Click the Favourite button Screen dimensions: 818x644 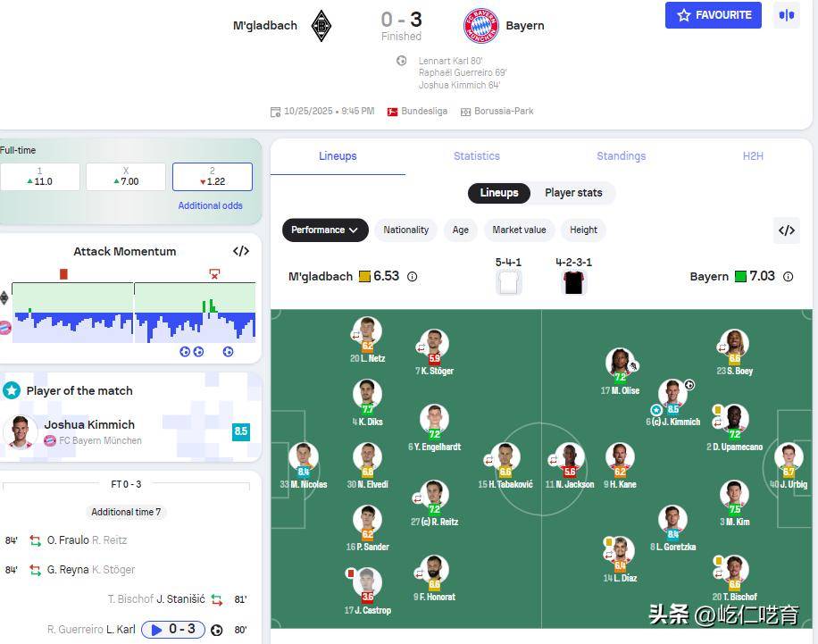(x=714, y=15)
